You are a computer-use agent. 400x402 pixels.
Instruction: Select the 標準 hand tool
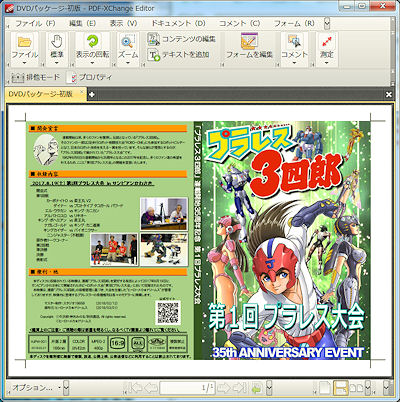tap(57, 49)
